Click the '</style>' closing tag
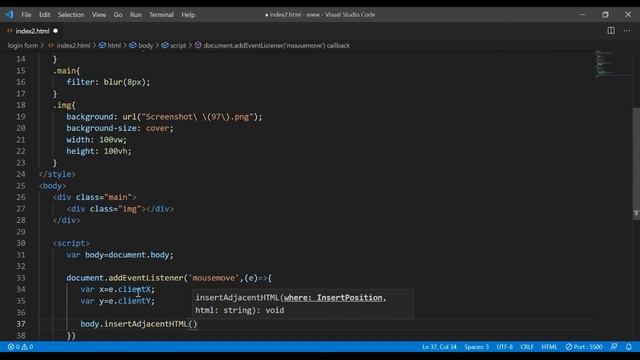The height and width of the screenshot is (360, 640). [57, 174]
